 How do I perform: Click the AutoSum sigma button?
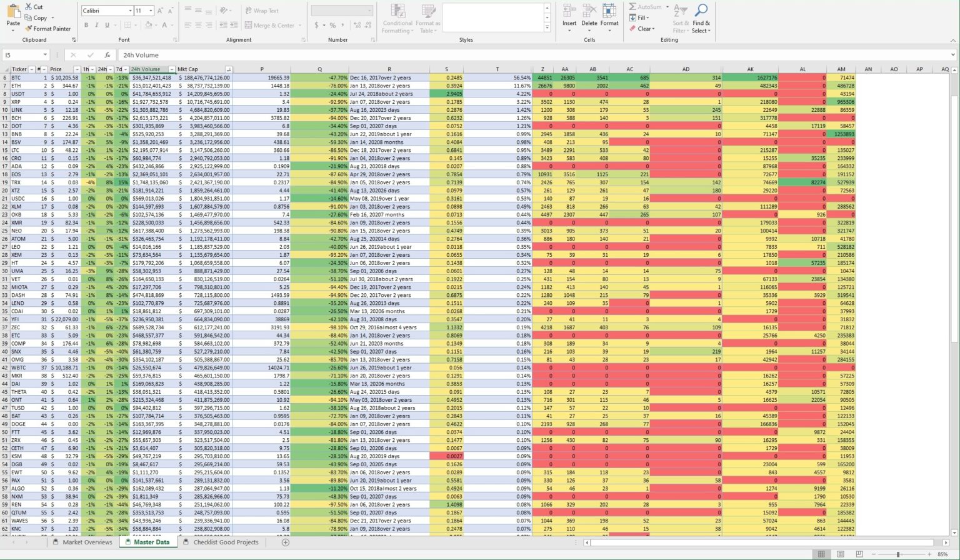646,7
